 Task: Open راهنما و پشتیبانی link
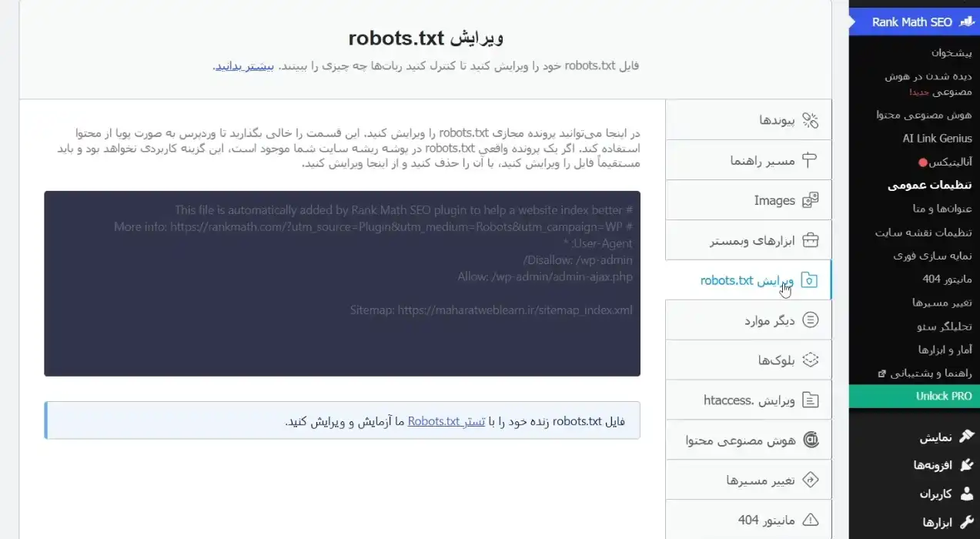click(932, 373)
